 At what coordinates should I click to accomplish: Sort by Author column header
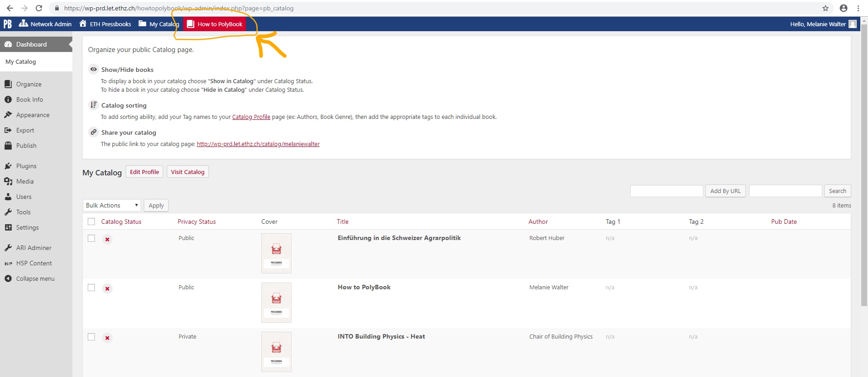point(538,221)
